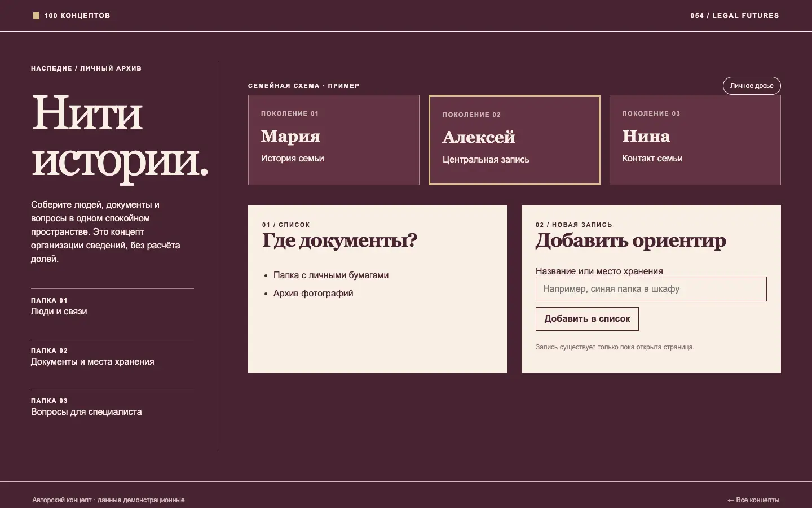Select the Нина generation 03 card

695,140
